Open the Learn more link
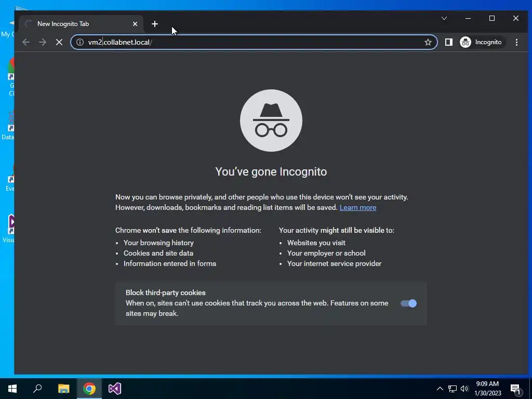532x399 pixels. point(357,207)
